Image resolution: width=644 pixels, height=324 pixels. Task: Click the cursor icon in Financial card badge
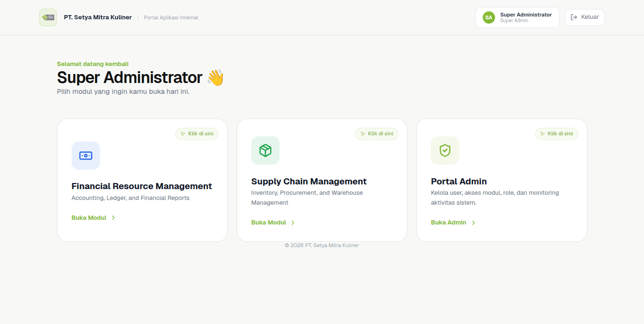[183, 134]
